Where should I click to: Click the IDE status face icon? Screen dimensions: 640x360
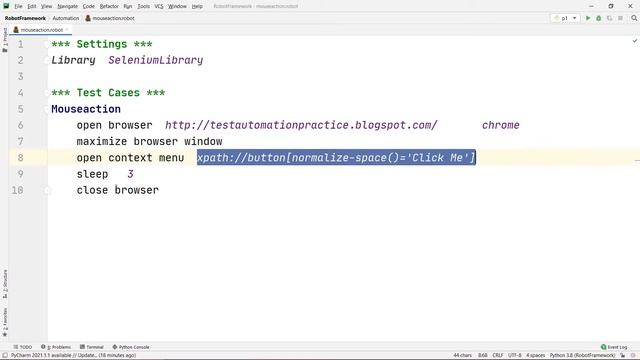tap(633, 356)
